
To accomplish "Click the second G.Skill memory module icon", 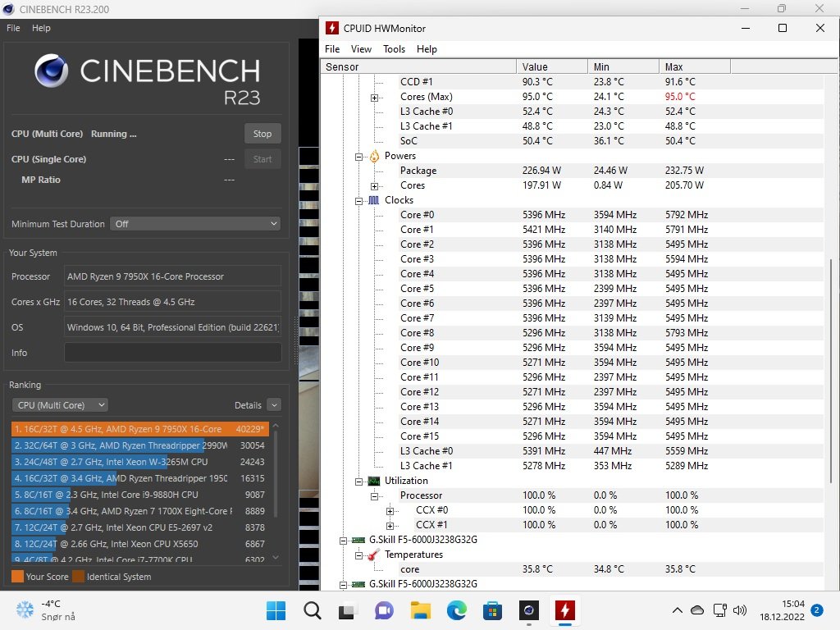I will coord(358,584).
